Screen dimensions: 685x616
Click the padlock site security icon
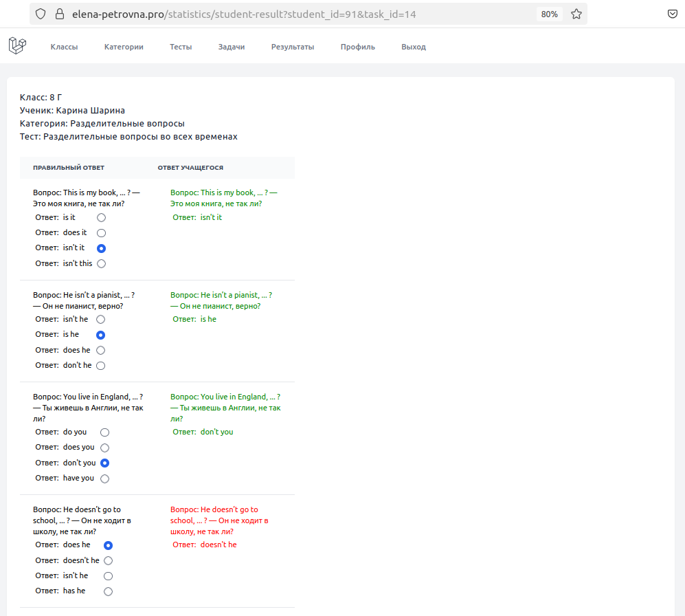click(x=60, y=14)
